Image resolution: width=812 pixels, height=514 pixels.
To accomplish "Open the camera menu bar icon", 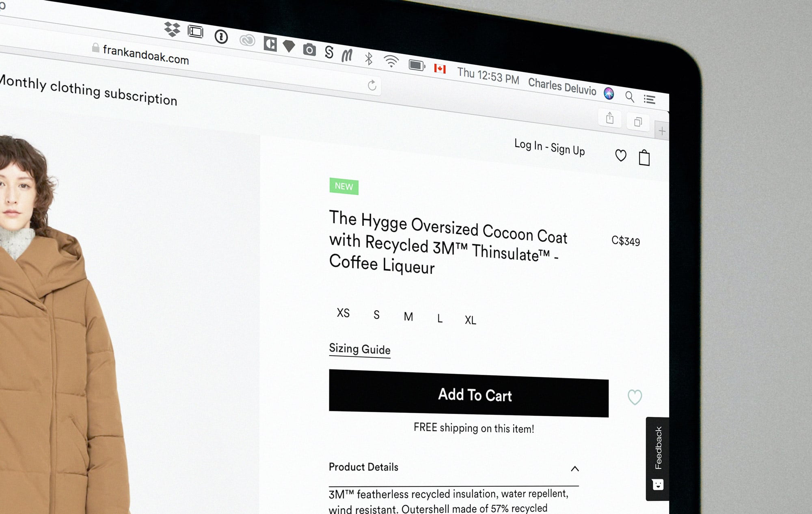I will [309, 50].
